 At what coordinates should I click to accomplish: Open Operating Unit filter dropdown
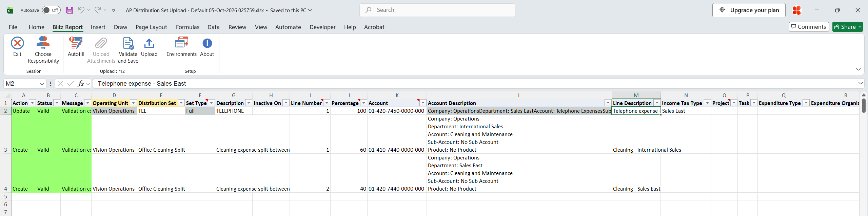pyautogui.click(x=133, y=103)
